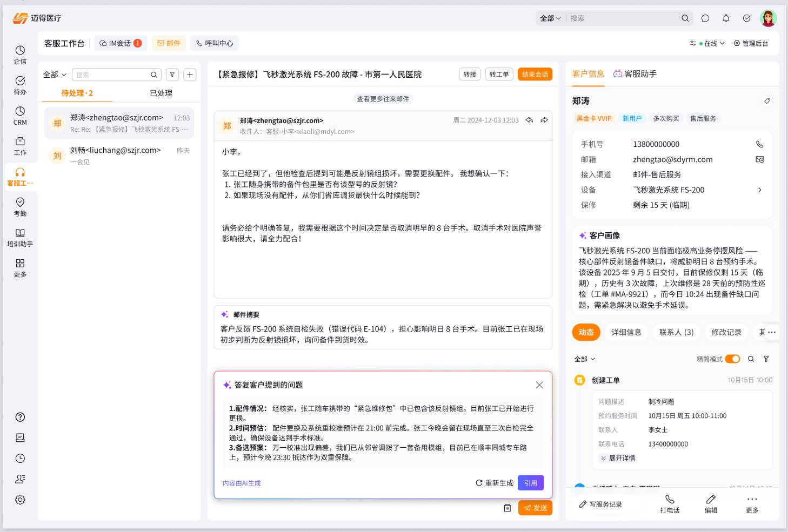Delete the draft using the trash icon

(507, 508)
